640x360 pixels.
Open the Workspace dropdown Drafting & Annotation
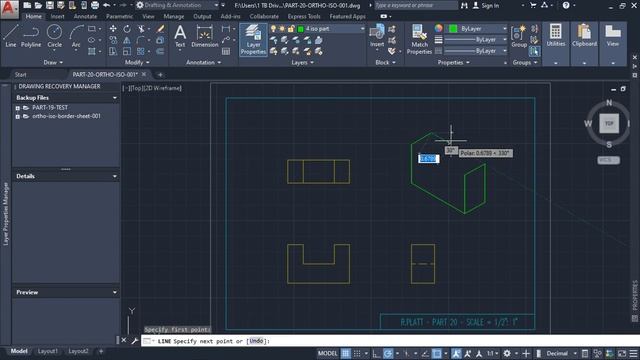[178, 5]
